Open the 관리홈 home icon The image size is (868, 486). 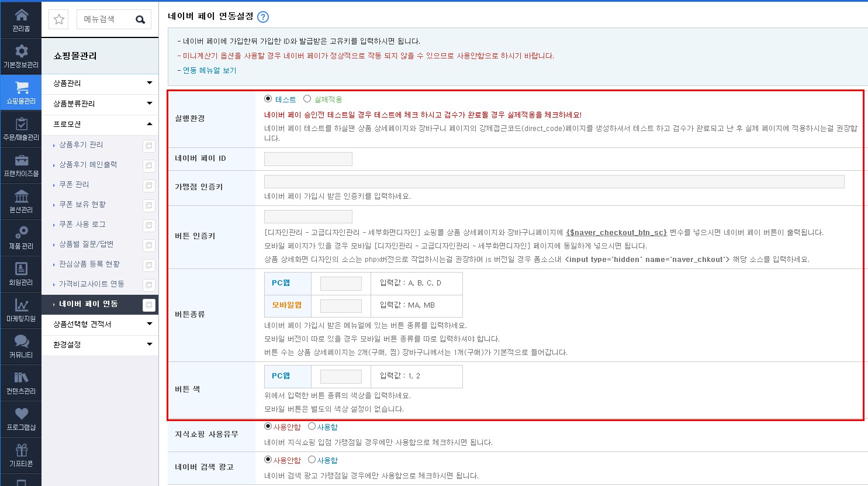tap(21, 15)
